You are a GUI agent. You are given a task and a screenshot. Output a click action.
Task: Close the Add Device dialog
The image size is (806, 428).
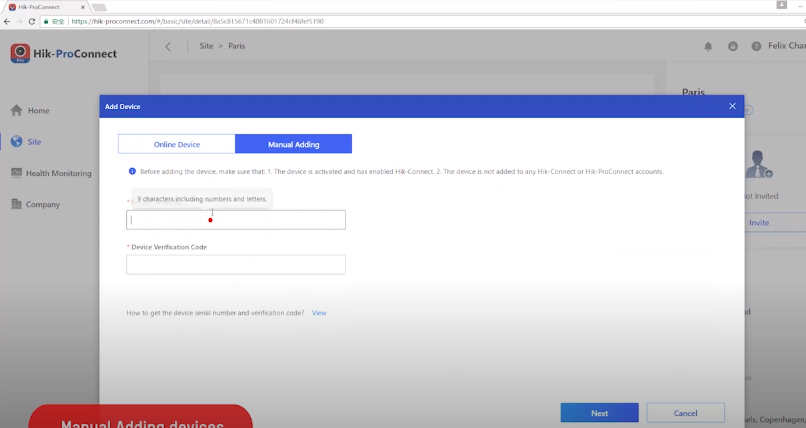(732, 106)
